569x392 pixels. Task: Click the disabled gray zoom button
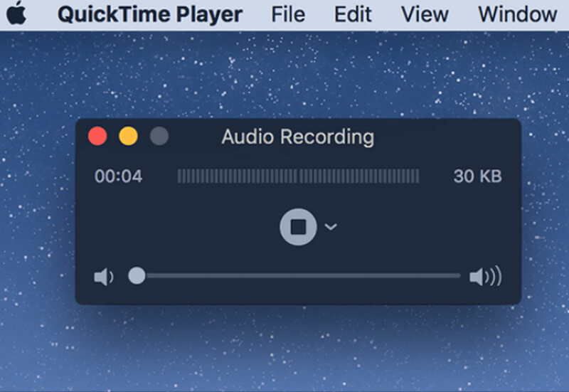click(159, 137)
